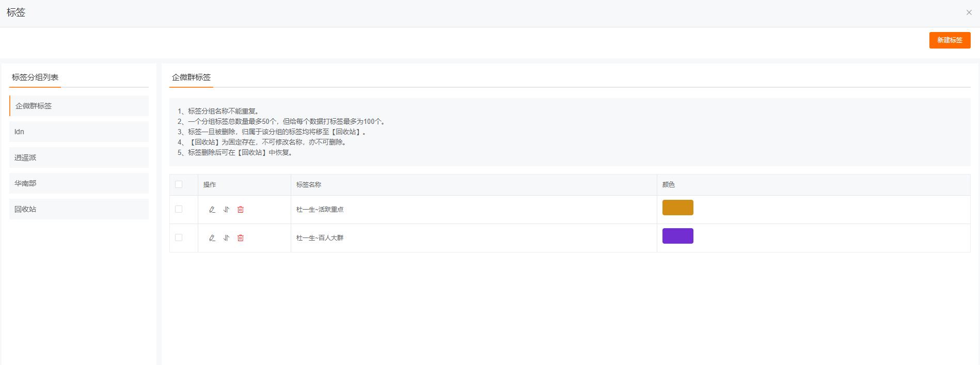Close the 标签 dialog with the X
This screenshot has height=365, width=980.
tap(969, 12)
